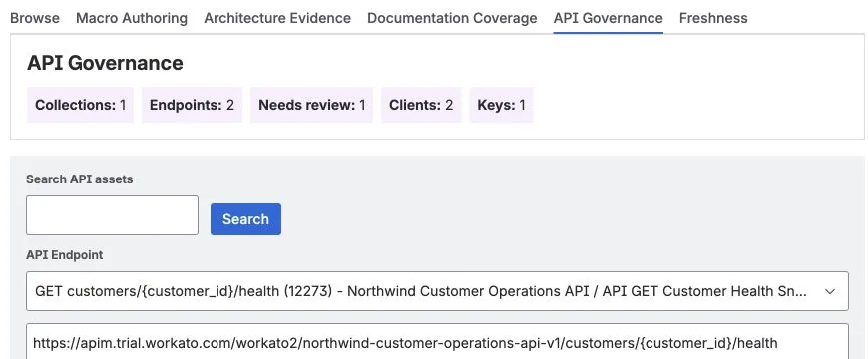868x359 pixels.
Task: Click the endpoint URL text field
Action: pos(437,342)
